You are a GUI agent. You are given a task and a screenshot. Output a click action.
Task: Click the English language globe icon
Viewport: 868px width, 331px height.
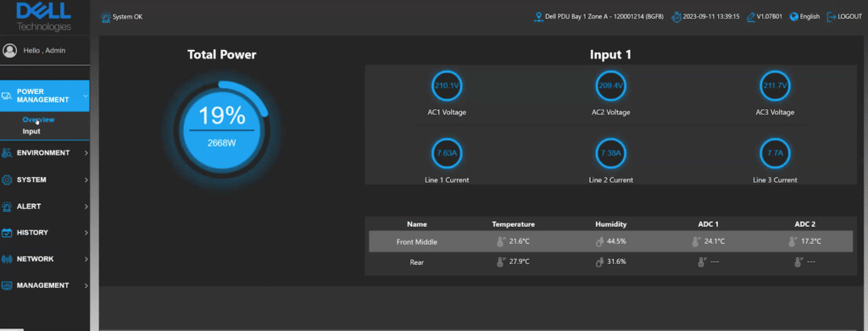793,17
